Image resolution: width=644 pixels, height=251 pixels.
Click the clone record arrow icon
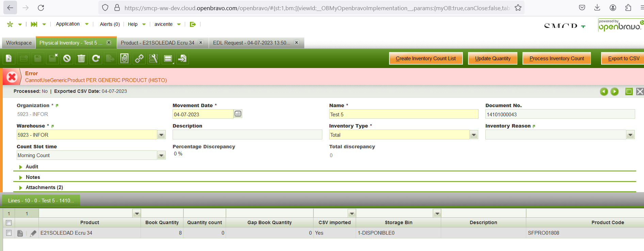pyautogui.click(x=182, y=58)
